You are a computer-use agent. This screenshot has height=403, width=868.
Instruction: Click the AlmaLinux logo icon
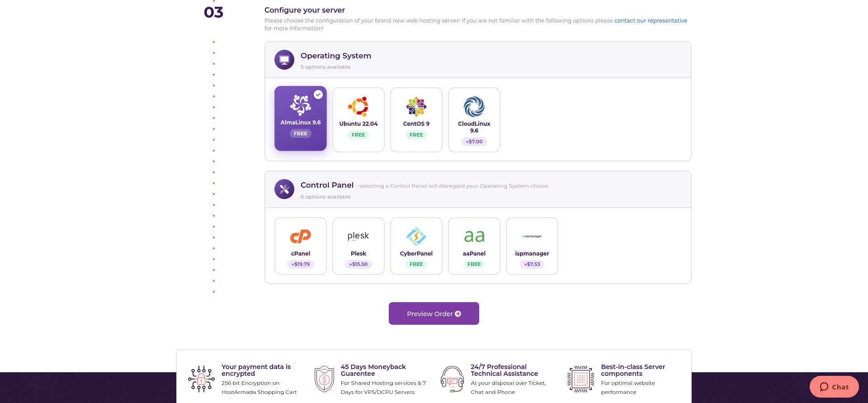coord(301,105)
